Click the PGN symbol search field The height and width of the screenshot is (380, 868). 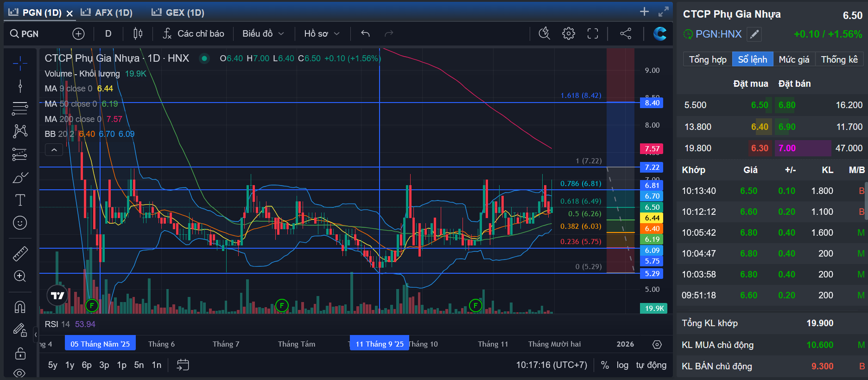pyautogui.click(x=25, y=34)
